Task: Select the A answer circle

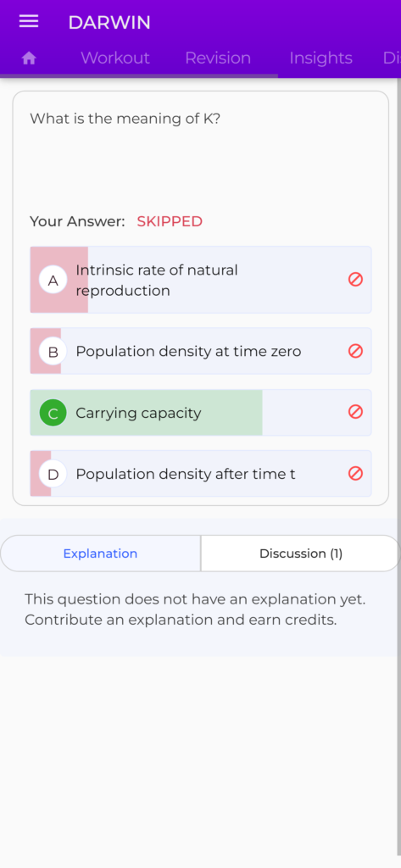Action: point(53,280)
